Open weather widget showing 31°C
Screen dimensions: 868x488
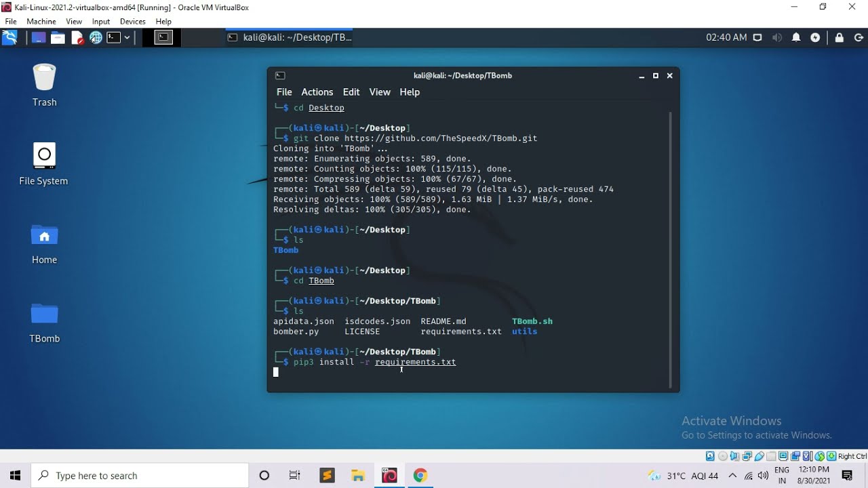tap(683, 476)
